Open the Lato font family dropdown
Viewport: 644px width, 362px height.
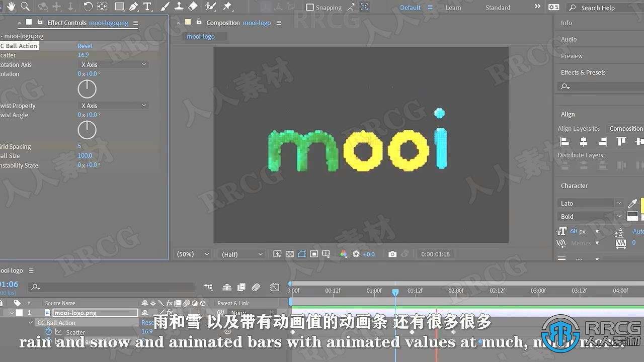(590, 203)
